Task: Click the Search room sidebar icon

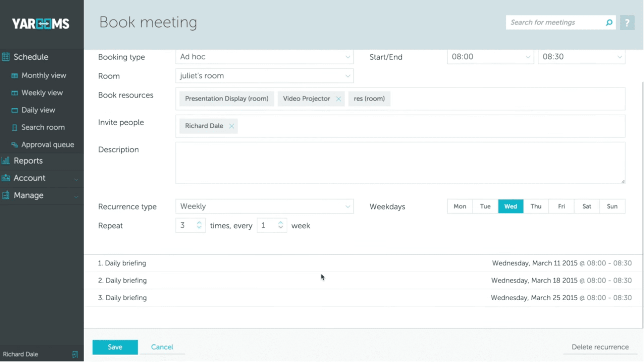Action: tap(14, 127)
